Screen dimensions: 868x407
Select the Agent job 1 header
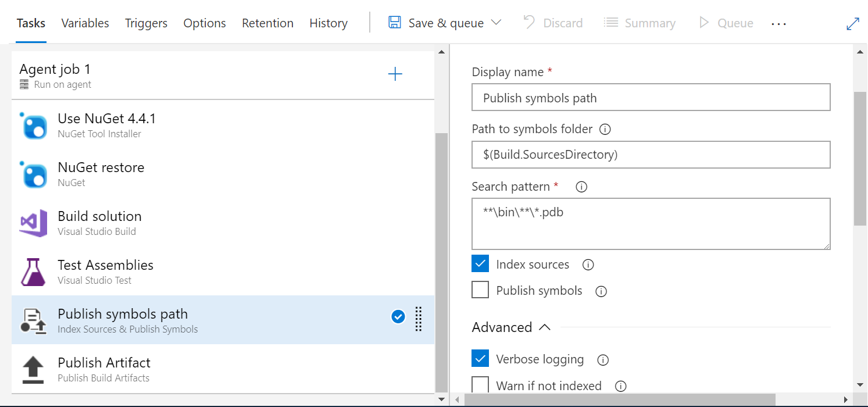223,76
